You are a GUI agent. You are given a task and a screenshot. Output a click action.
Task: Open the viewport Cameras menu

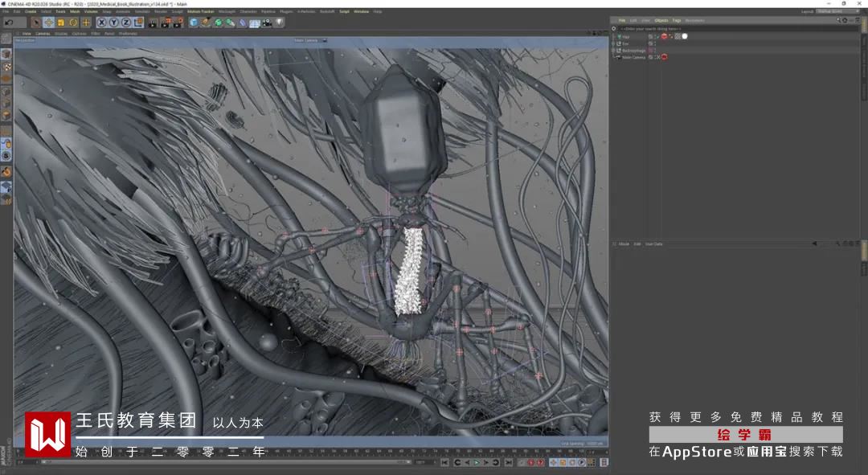(43, 33)
